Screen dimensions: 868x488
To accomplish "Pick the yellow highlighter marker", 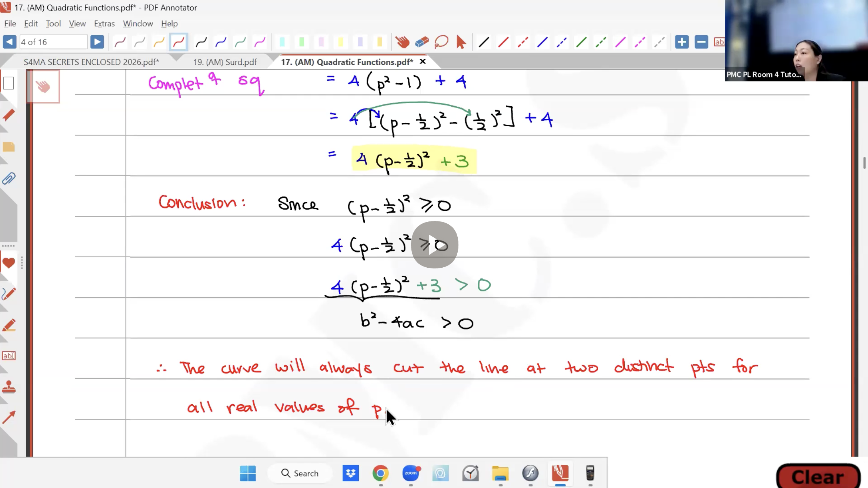I will click(341, 42).
